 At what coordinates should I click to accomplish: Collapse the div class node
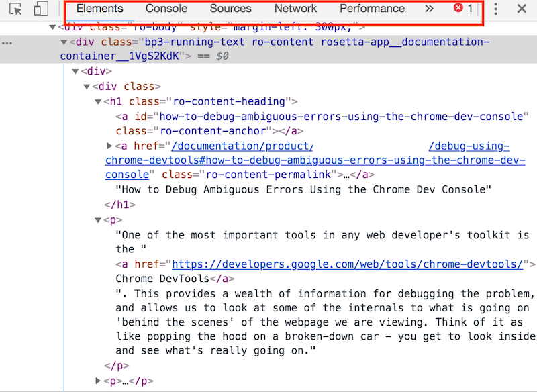87,87
